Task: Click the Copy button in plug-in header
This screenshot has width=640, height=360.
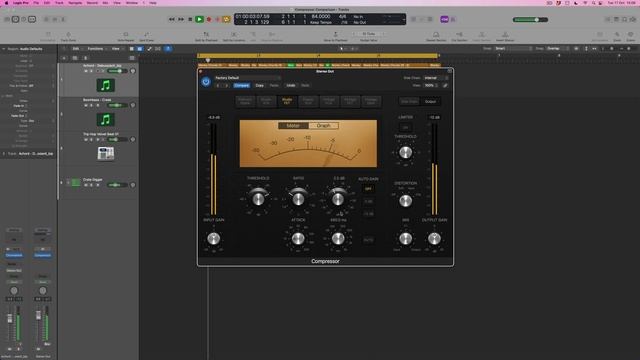Action: (260, 85)
